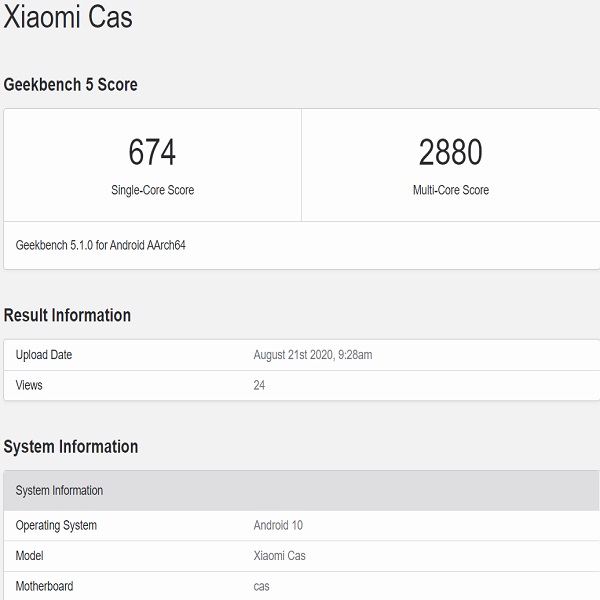Click the large System Information section heading
The width and height of the screenshot is (600, 600).
coord(71,447)
